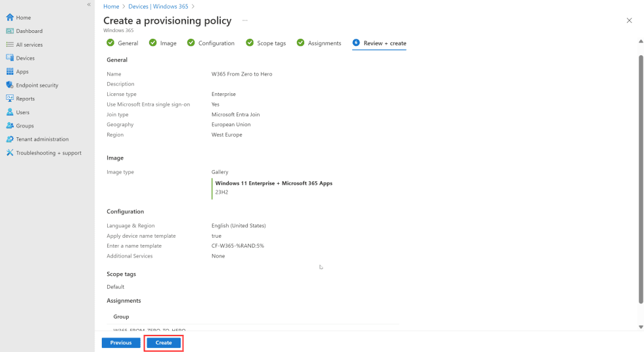Click the Image step checkmark icon
This screenshot has height=352, width=644.
[152, 43]
